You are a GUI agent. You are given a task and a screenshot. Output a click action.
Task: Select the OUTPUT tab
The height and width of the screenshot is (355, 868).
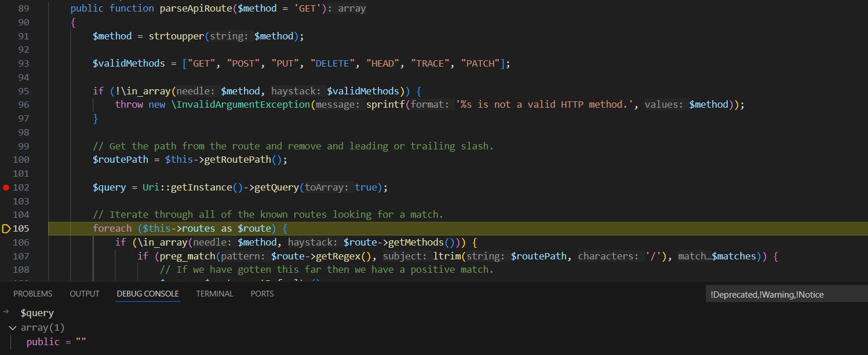[x=84, y=294]
